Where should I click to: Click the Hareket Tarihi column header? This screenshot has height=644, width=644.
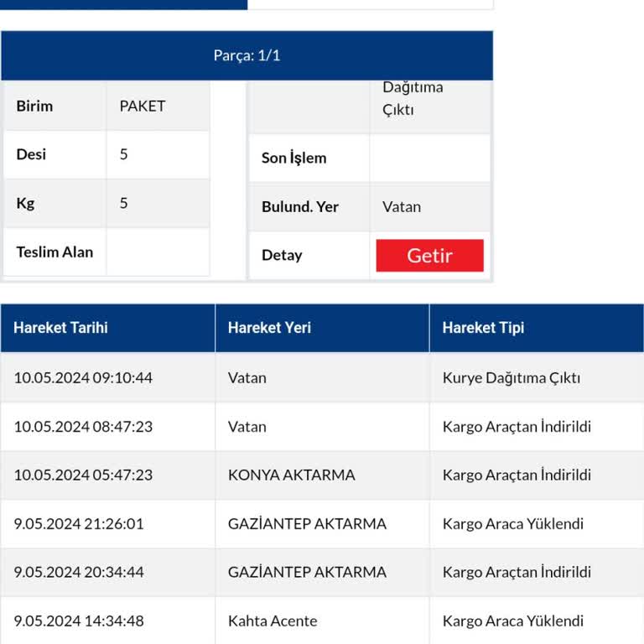60,328
